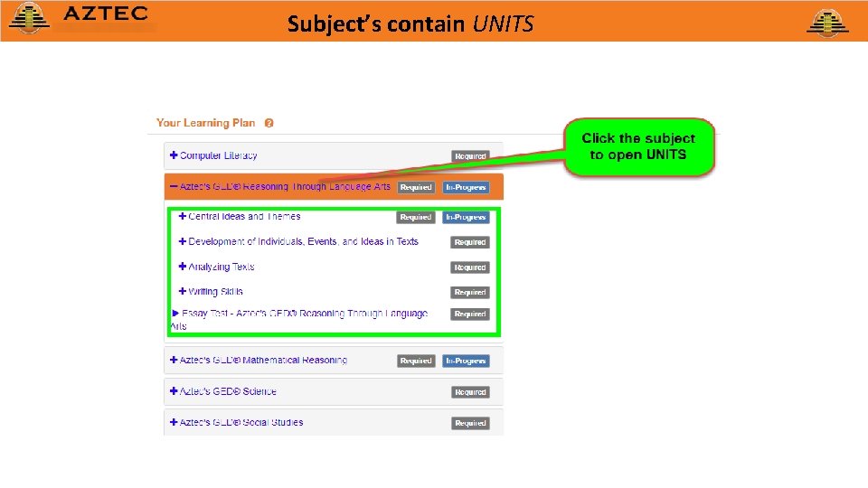868x488 pixels.
Task: Click Required badge for Writing Skills
Action: pyautogui.click(x=470, y=293)
